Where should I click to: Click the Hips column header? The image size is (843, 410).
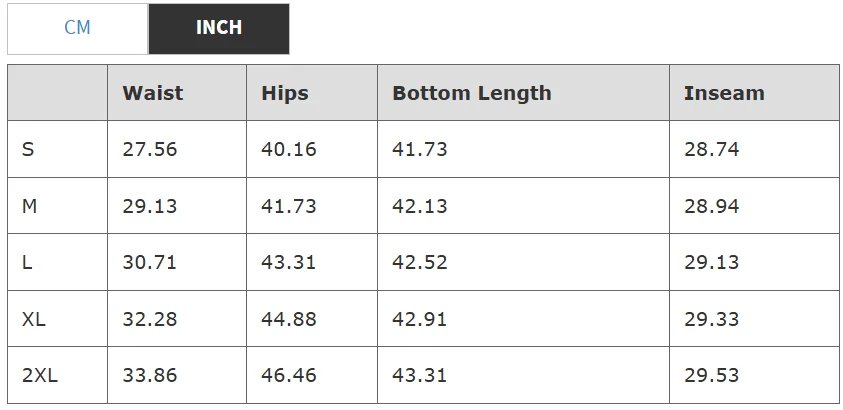pos(285,93)
